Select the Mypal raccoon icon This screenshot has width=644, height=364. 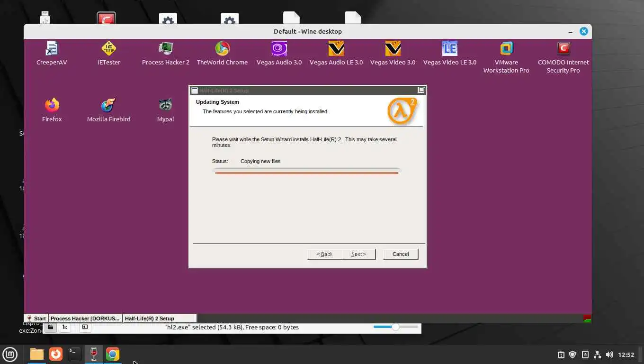pyautogui.click(x=165, y=110)
